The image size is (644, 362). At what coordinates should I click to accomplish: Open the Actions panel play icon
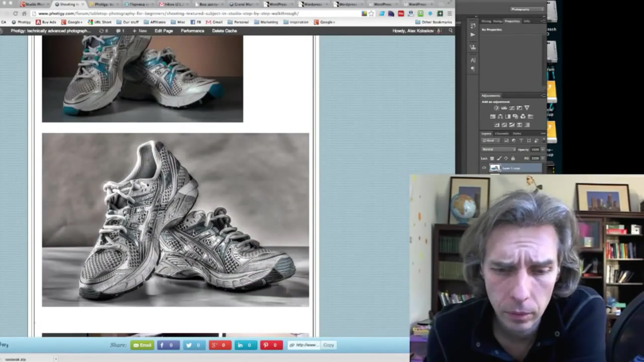click(x=473, y=34)
